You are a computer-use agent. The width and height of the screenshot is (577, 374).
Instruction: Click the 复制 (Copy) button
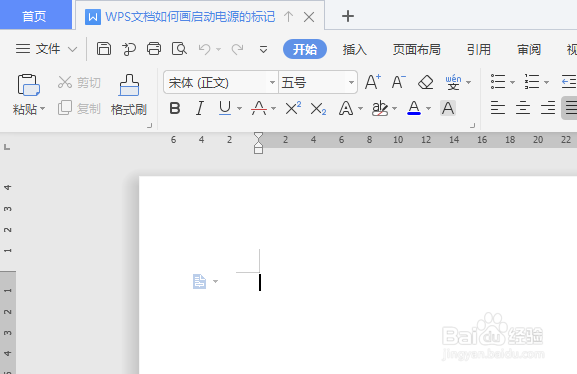click(79, 108)
